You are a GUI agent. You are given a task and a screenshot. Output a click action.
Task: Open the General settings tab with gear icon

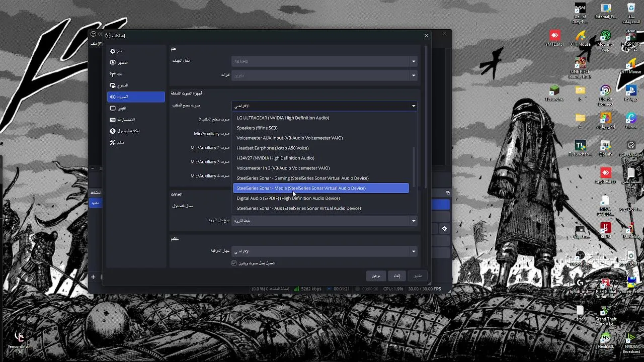click(136, 51)
